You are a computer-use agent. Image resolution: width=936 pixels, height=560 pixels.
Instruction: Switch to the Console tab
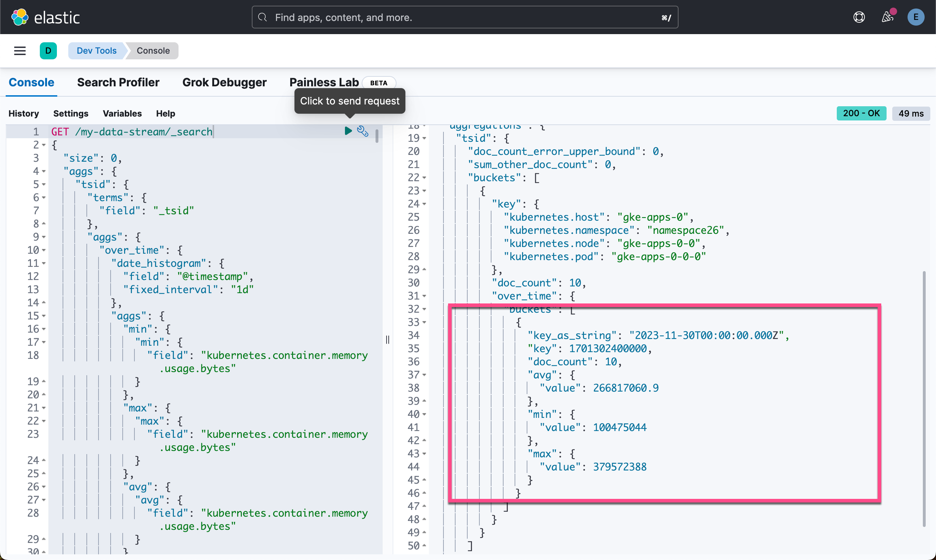[31, 82]
